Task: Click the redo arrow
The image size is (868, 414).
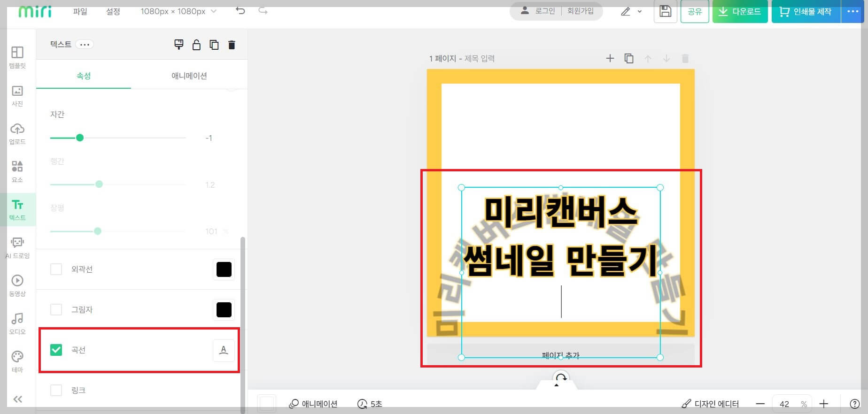Action: 263,11
